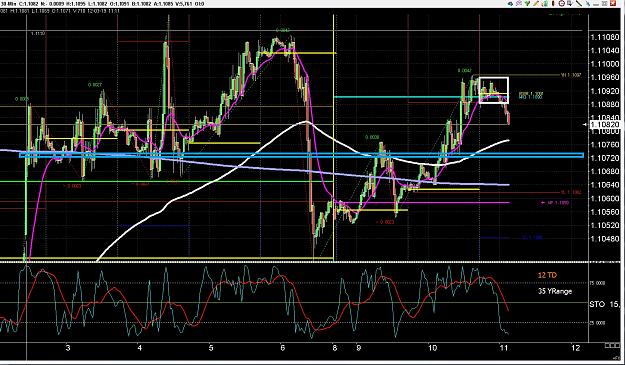
Task: Click the 25.0000 stochastic level label
Action: point(597,323)
